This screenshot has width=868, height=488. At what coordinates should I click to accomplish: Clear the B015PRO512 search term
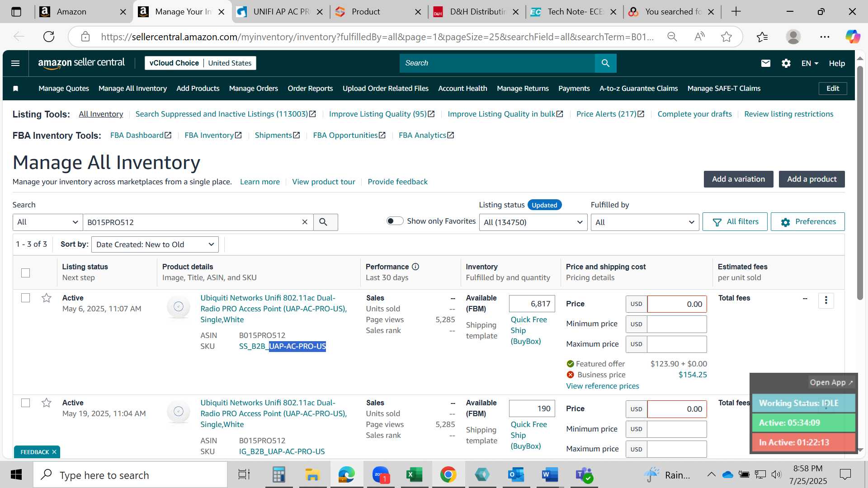point(305,222)
